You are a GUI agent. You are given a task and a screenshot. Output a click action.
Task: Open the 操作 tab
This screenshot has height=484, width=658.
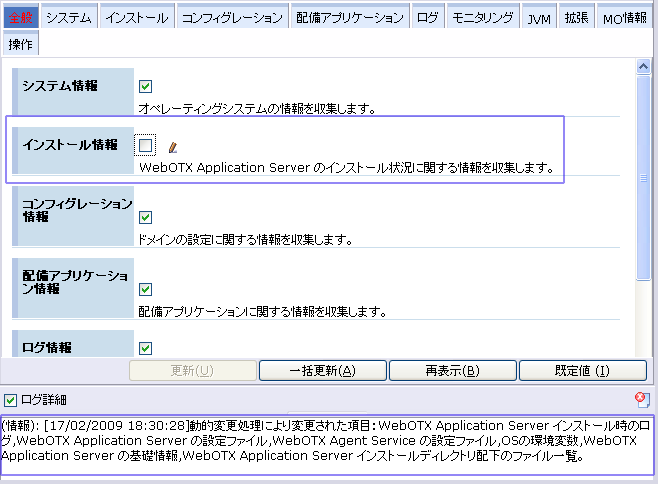21,44
